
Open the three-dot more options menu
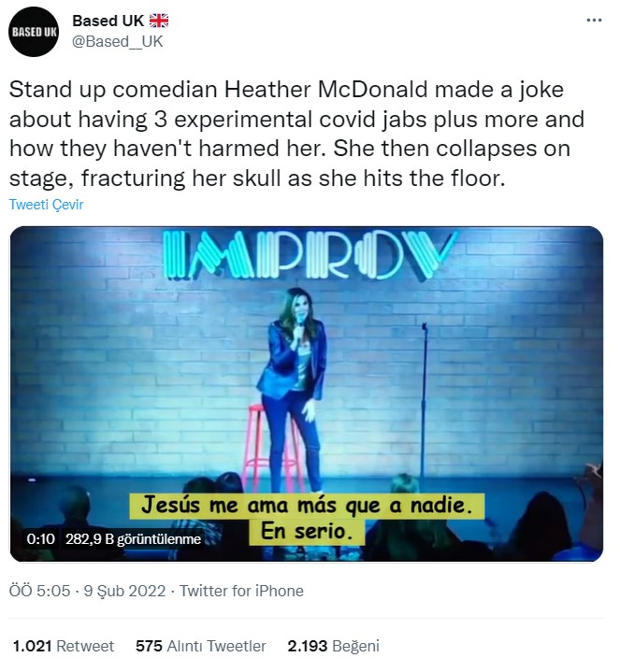[x=594, y=21]
